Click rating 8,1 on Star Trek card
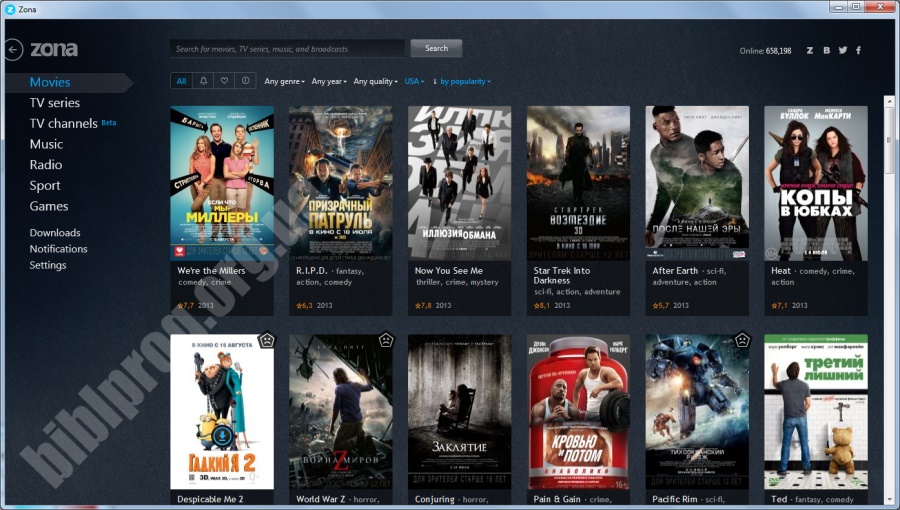Viewport: 900px width, 510px height. 542,305
